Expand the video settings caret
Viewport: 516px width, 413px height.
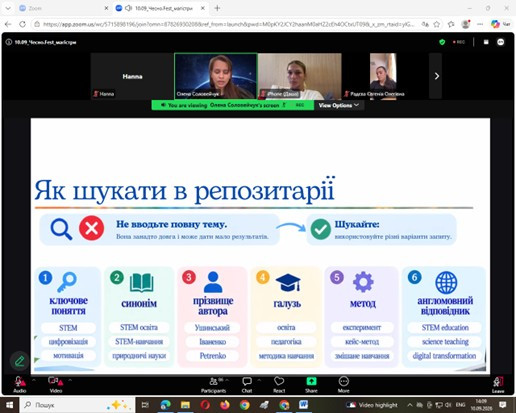[x=70, y=380]
